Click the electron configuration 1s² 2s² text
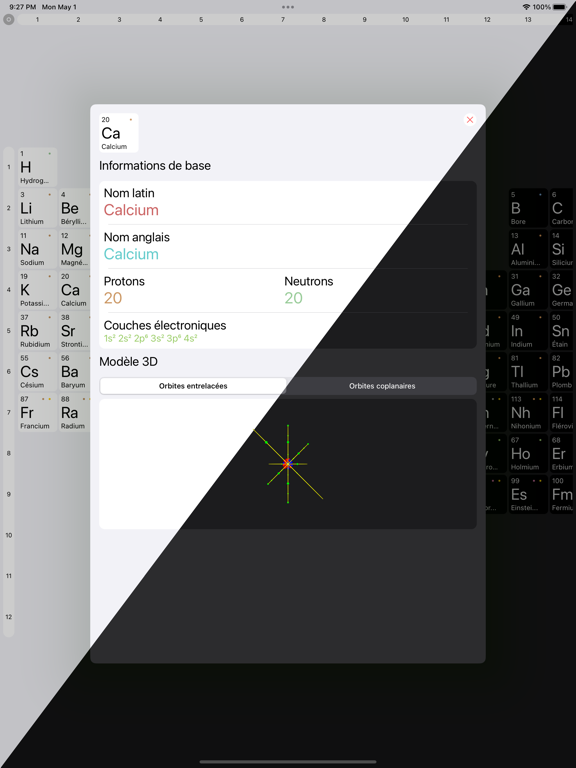576x768 pixels. (150, 338)
